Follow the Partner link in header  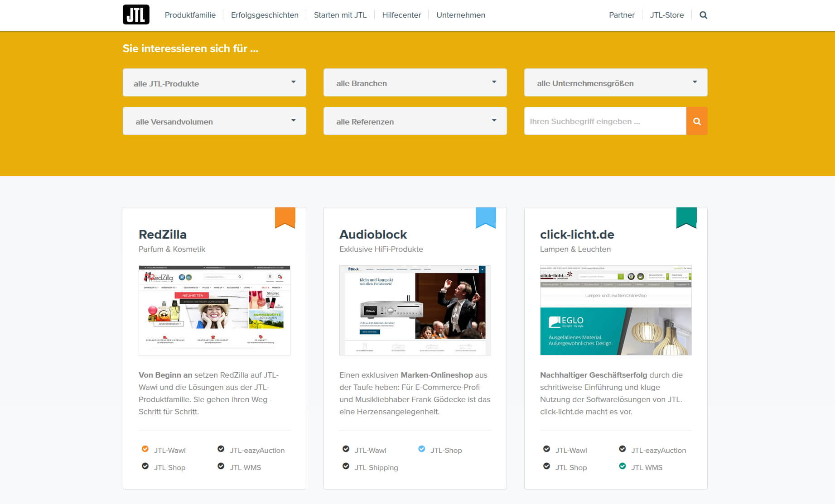[x=622, y=15]
